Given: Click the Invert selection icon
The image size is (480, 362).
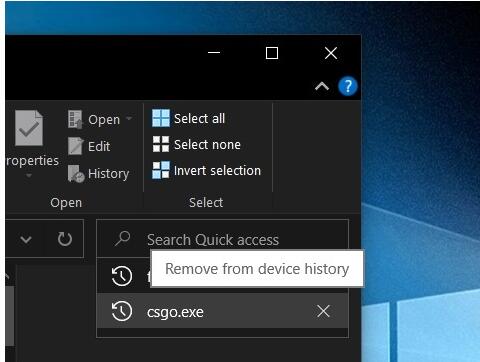Looking at the screenshot, I should point(161,170).
